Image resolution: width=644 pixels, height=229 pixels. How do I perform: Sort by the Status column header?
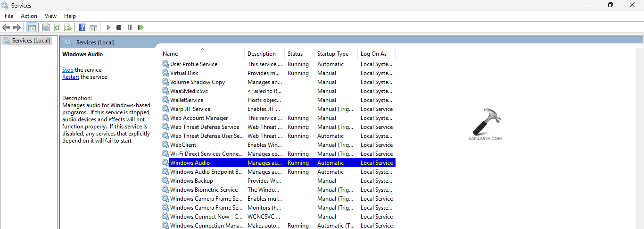coord(295,54)
